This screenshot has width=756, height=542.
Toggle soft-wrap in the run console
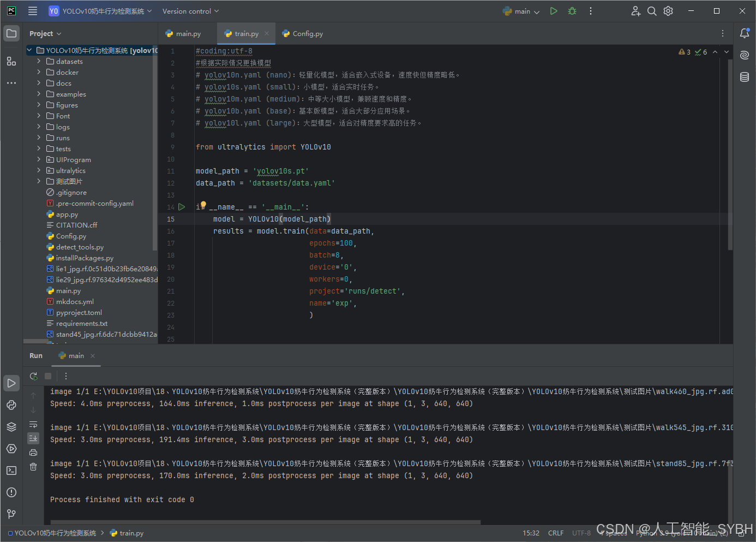pos(33,424)
